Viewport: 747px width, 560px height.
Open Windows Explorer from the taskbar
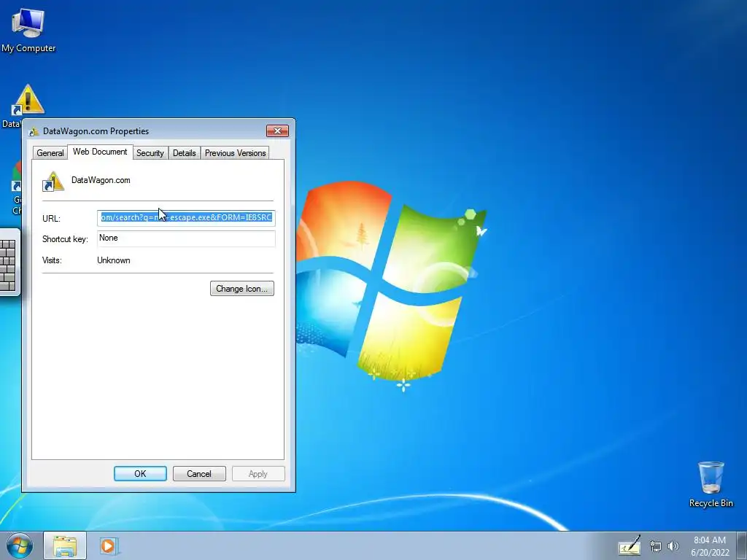[x=65, y=545]
